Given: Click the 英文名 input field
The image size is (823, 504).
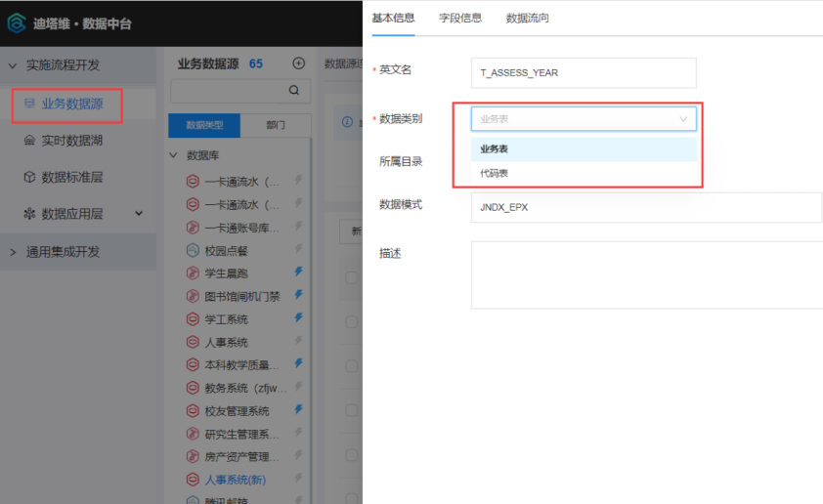Looking at the screenshot, I should coord(584,72).
